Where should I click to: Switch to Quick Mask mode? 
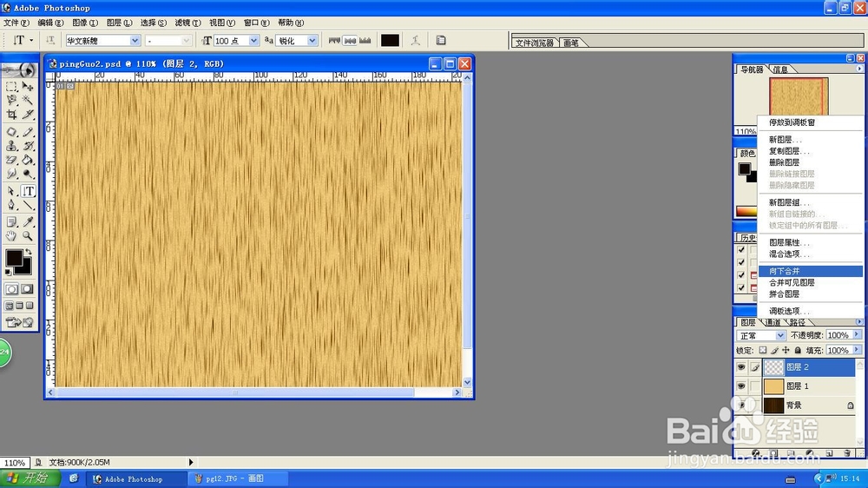pyautogui.click(x=27, y=289)
